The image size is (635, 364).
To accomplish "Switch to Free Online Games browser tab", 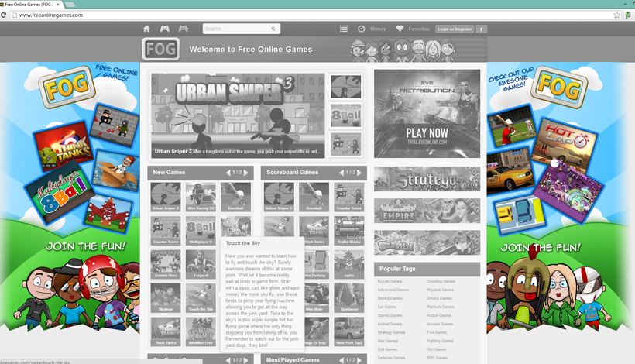I will pyautogui.click(x=30, y=5).
